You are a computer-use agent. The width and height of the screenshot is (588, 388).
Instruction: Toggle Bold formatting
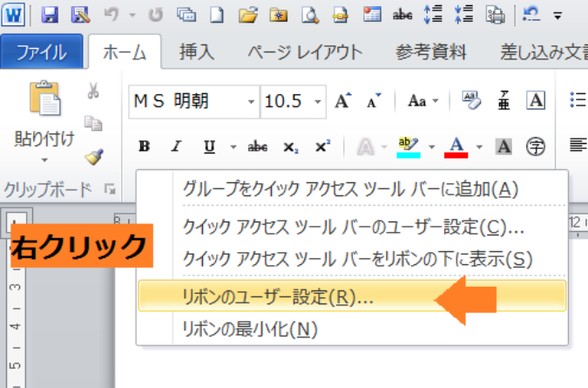pos(145,146)
